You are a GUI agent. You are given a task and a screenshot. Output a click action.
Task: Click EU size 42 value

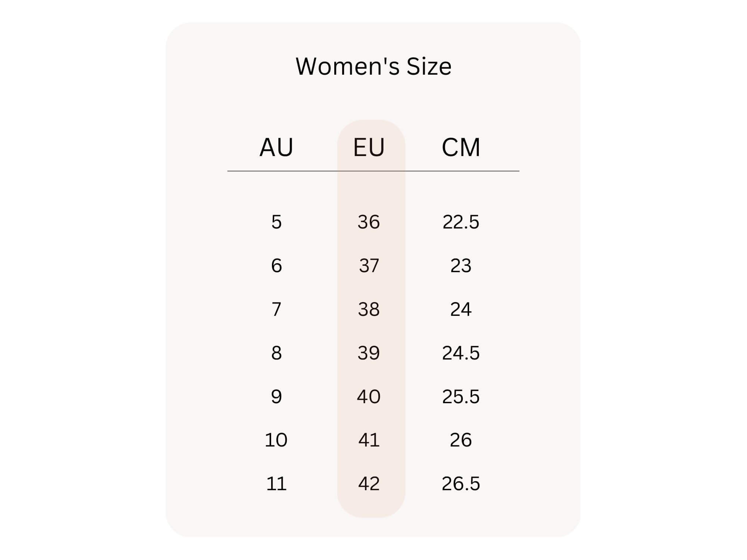point(369,484)
